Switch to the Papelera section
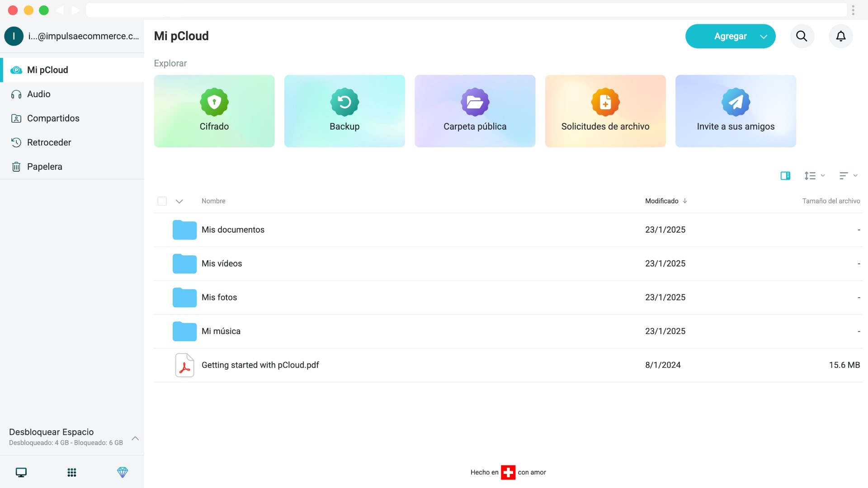Image resolution: width=868 pixels, height=488 pixels. [x=44, y=166]
